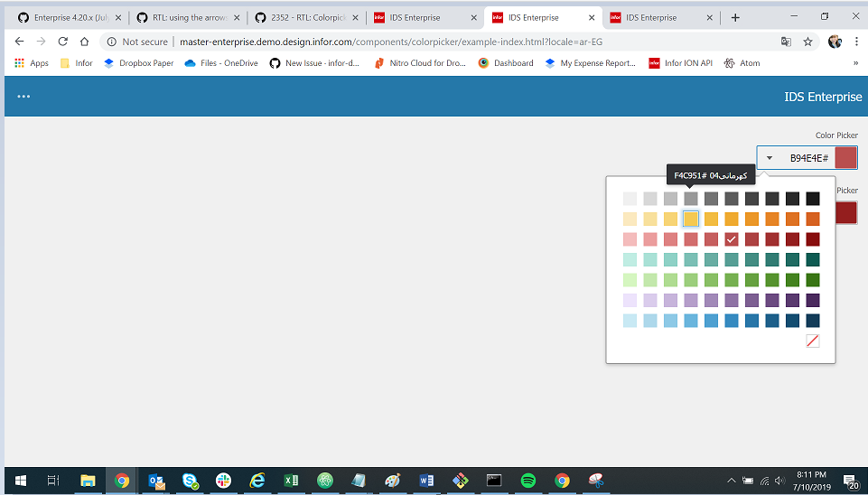Switch to the RTL: using the arrows tab
Image resolution: width=868 pixels, height=495 pixels.
click(x=188, y=18)
